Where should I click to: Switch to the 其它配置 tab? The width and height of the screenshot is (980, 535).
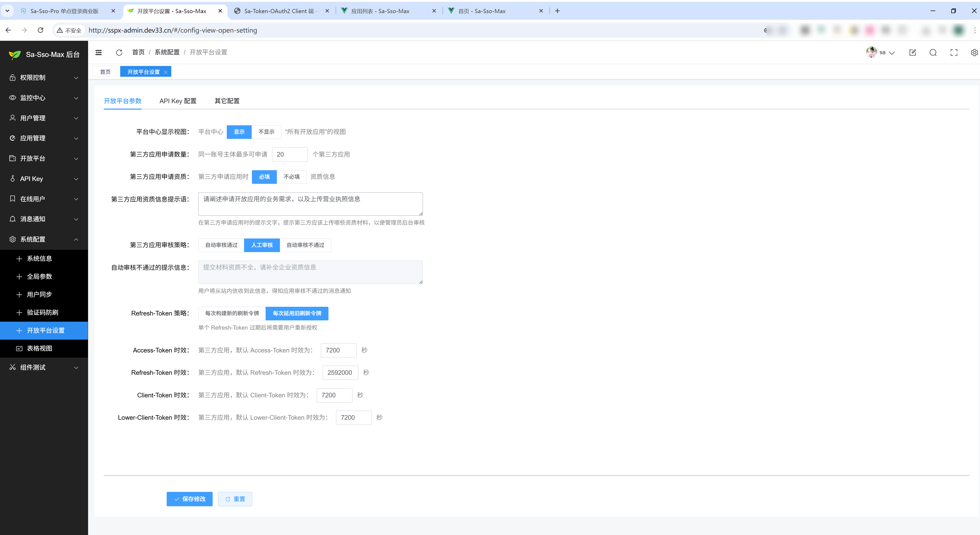pos(227,101)
